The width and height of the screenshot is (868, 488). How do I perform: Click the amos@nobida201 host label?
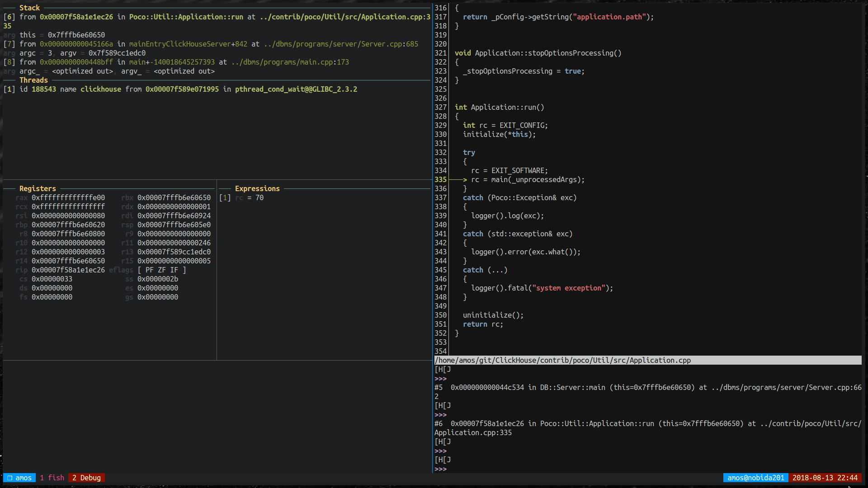point(755,478)
